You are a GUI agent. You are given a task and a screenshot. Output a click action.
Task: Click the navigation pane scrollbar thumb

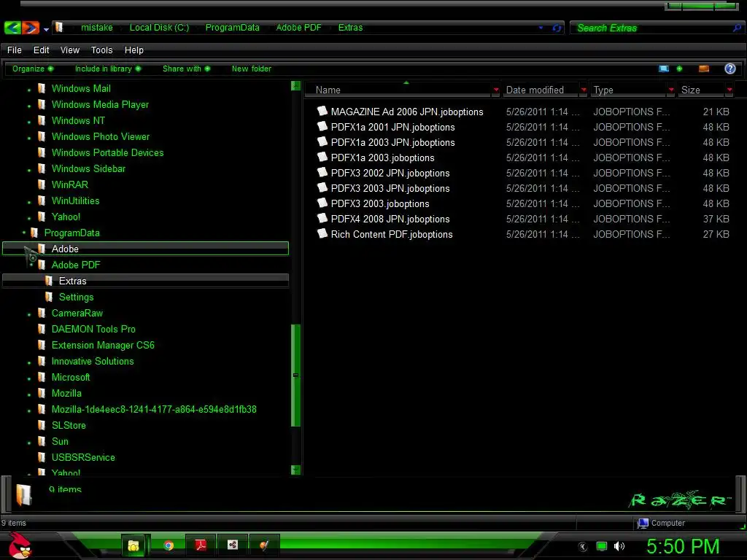(295, 376)
